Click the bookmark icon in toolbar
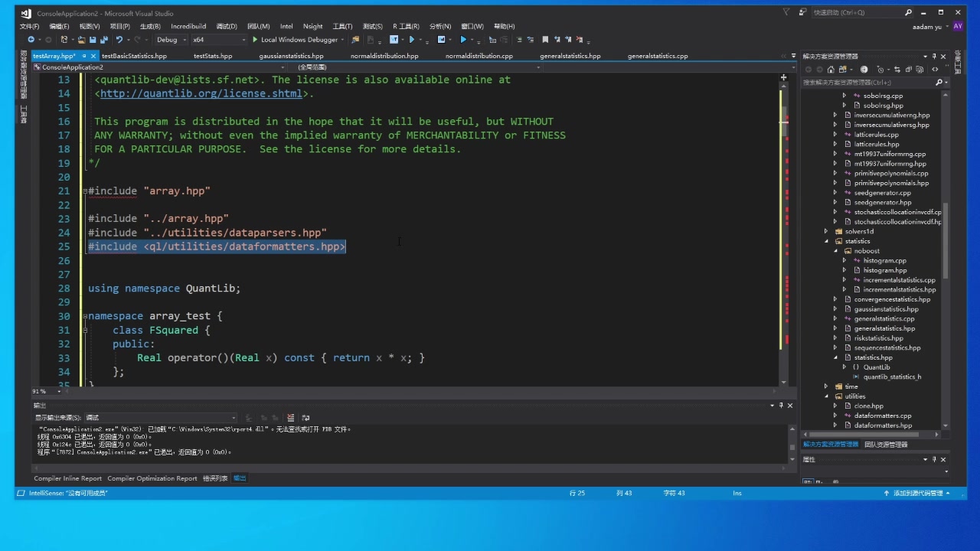The image size is (980, 551). (545, 40)
